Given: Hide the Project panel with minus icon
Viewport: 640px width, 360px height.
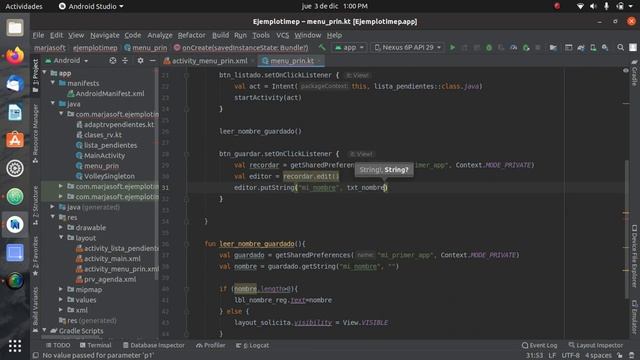Looking at the screenshot, I should point(152,60).
